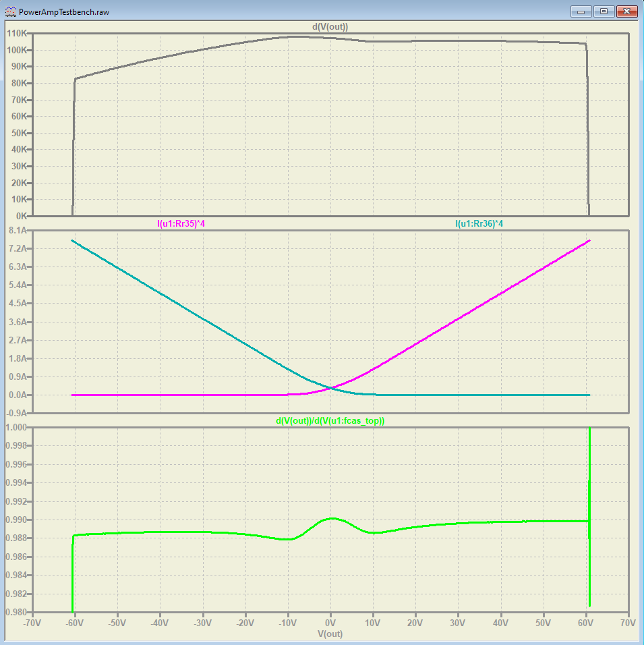The image size is (644, 645).
Task: Click the V(out) horizontal axis label
Action: pyautogui.click(x=330, y=634)
